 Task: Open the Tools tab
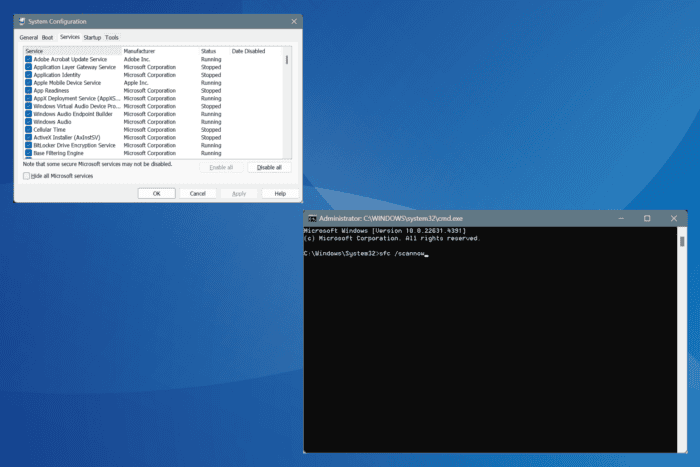point(112,38)
